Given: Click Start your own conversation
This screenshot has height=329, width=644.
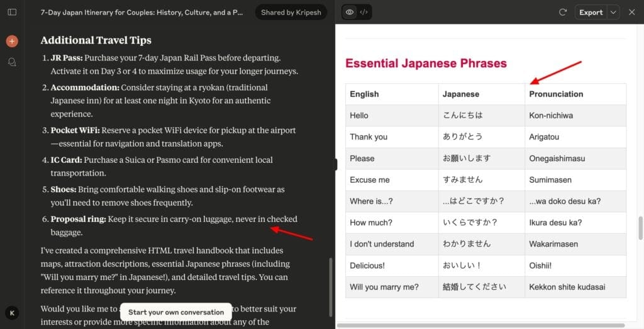Looking at the screenshot, I should tap(176, 312).
